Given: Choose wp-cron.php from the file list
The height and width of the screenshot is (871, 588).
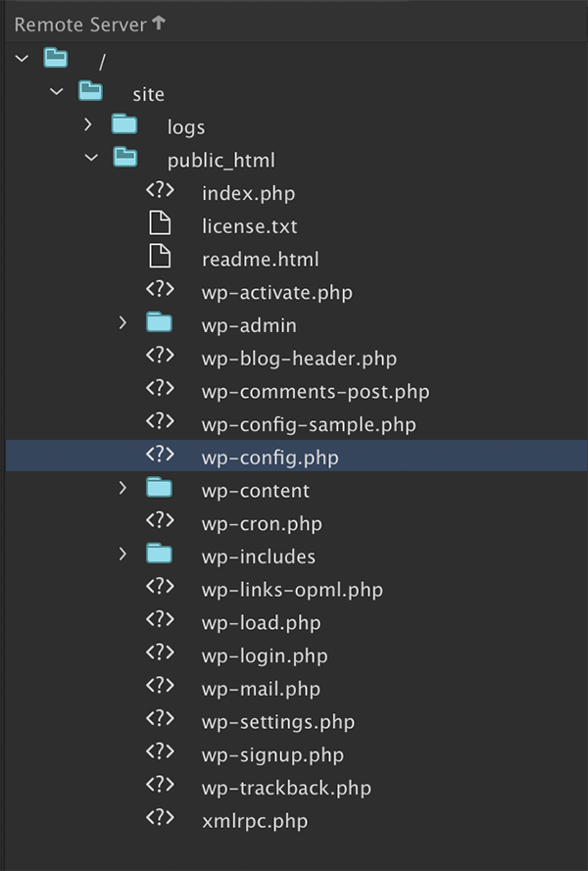Looking at the screenshot, I should click(262, 523).
